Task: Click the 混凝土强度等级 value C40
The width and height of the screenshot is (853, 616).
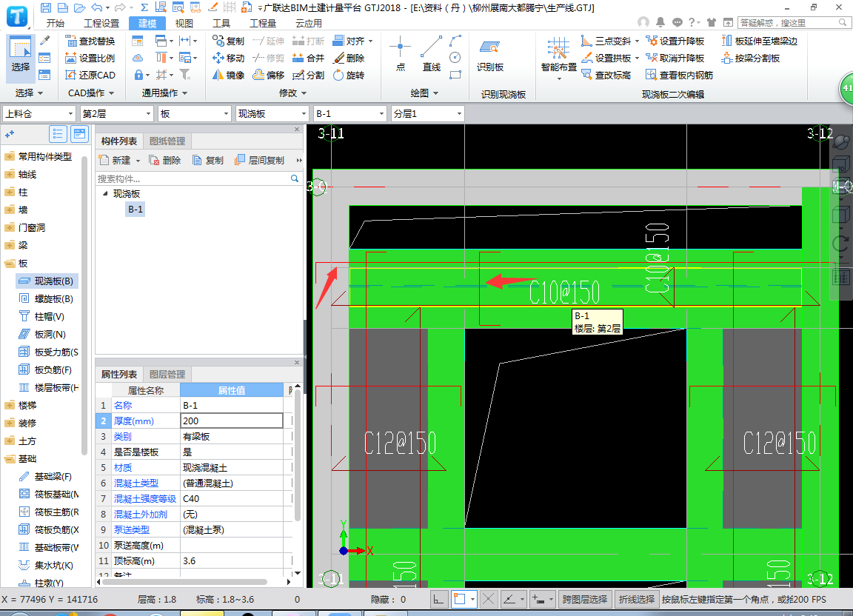Action: tap(232, 498)
